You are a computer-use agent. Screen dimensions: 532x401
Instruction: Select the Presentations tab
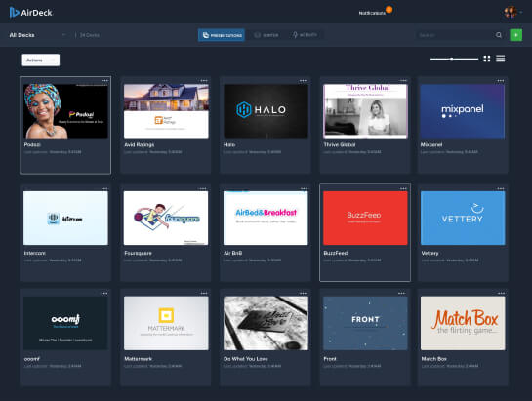click(222, 35)
